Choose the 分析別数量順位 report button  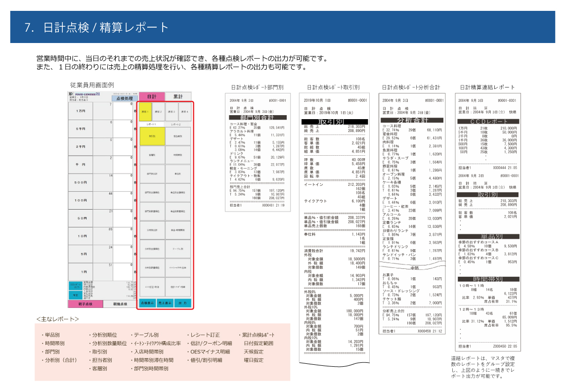coord(152,268)
